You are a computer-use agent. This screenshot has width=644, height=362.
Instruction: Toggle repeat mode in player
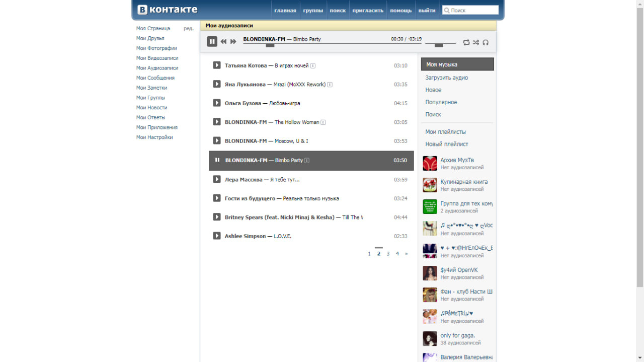point(466,42)
